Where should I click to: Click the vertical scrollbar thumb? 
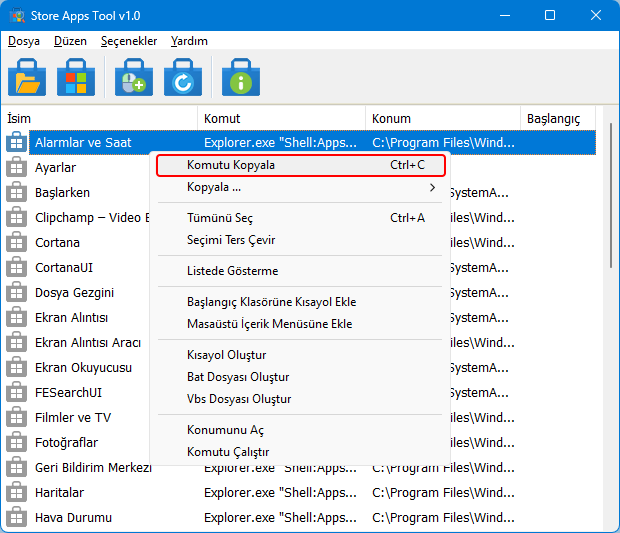point(611,196)
